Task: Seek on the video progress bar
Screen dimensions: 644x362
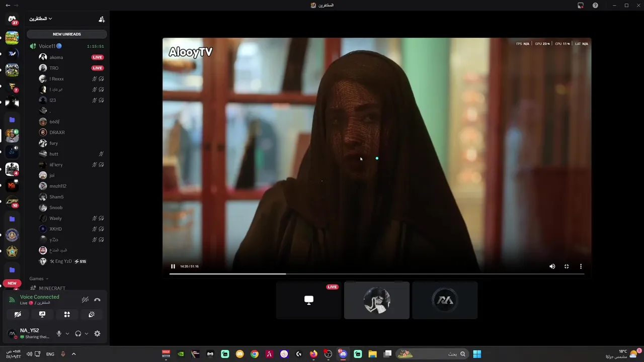Action: click(377, 274)
